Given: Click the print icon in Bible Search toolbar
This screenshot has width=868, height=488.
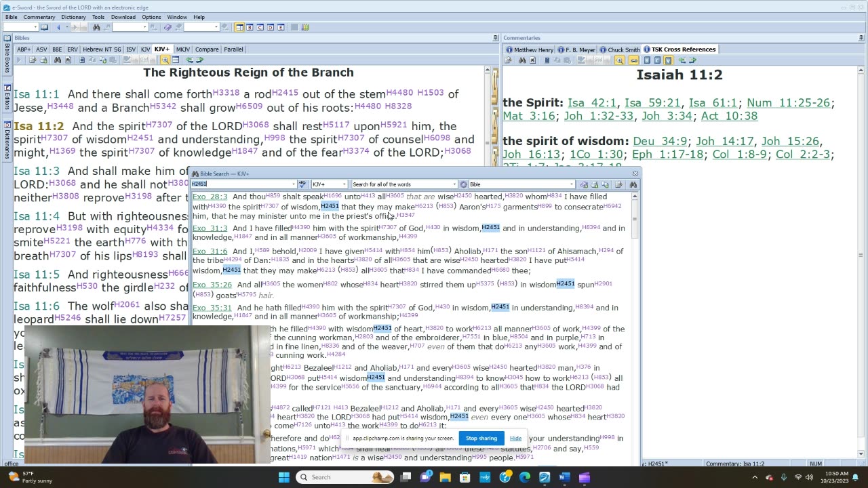Looking at the screenshot, I should point(594,184).
